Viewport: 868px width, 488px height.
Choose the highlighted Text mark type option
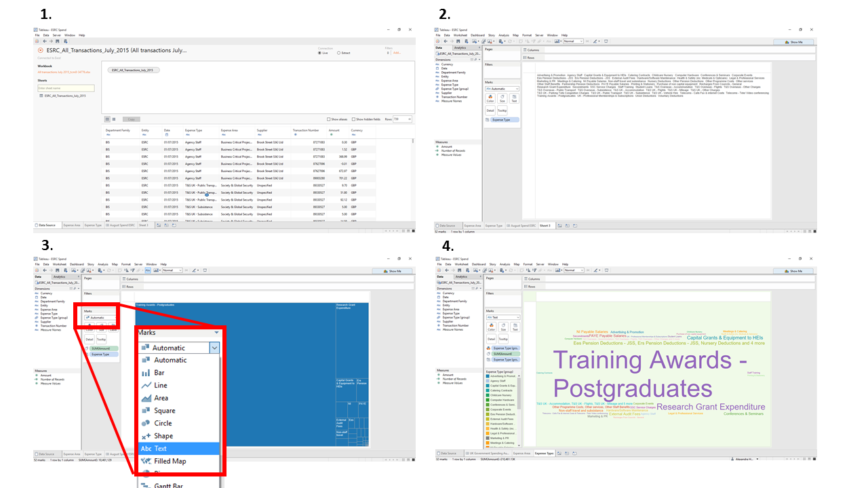(180, 449)
